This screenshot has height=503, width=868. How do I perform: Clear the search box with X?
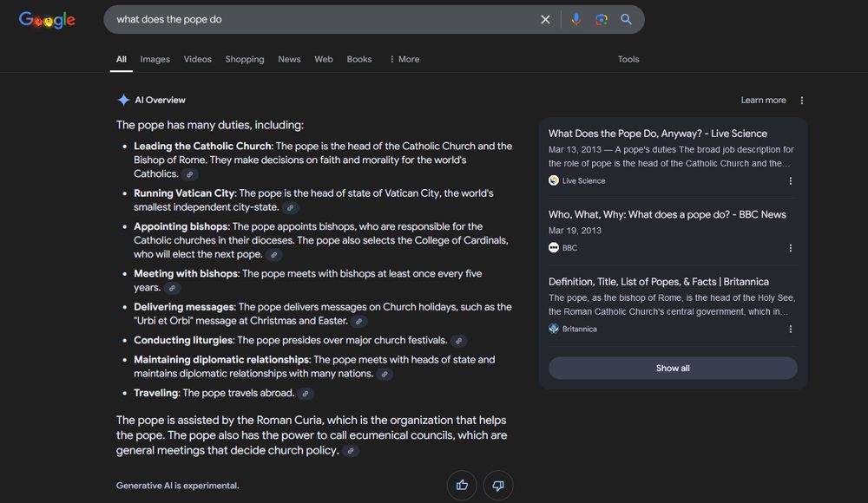click(545, 19)
